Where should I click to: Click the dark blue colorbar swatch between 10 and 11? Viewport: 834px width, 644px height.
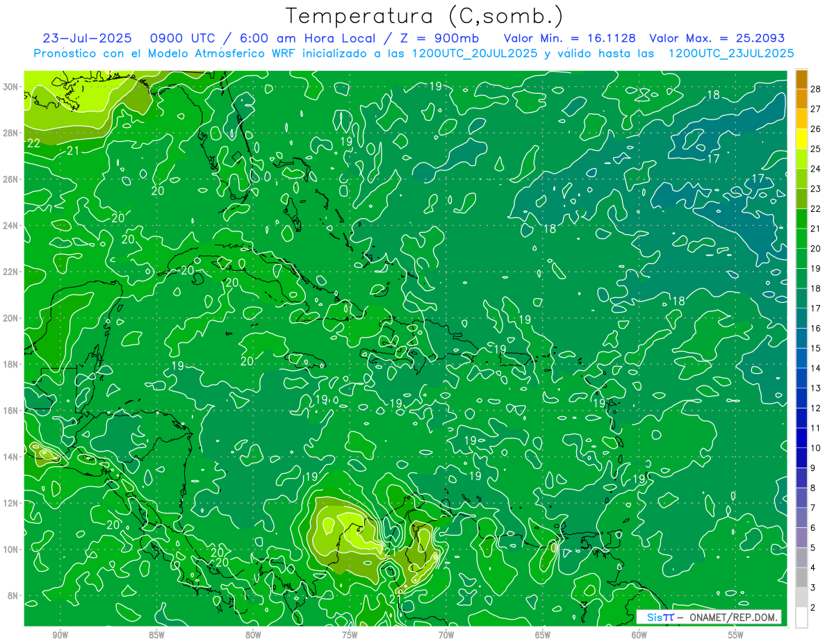(x=801, y=438)
